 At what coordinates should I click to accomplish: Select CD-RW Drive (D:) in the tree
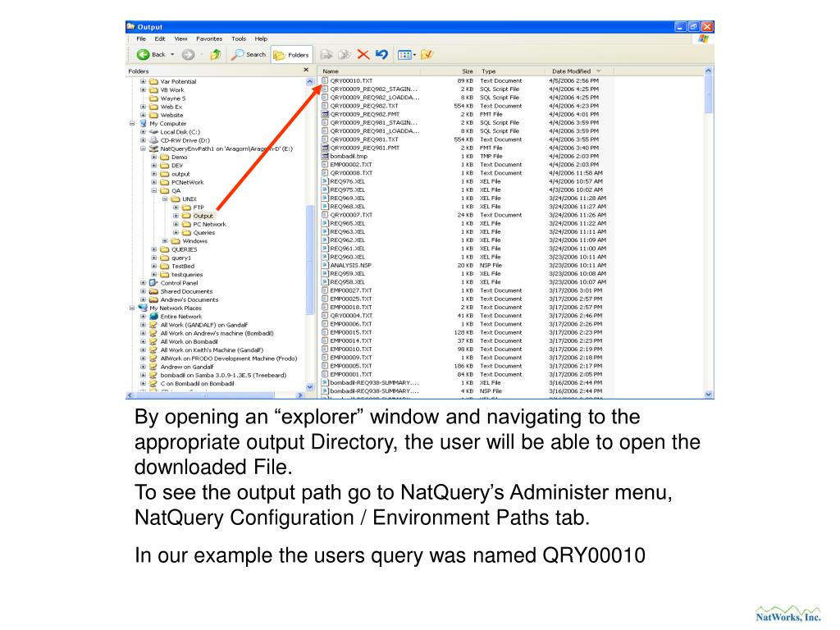(x=185, y=140)
